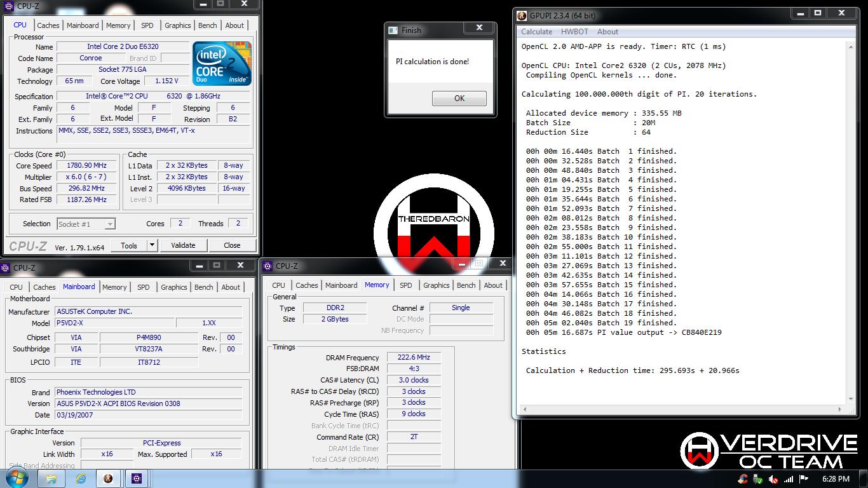Select Graphics tab in the Mainboard CPU-Z window
868x488 pixels.
173,287
